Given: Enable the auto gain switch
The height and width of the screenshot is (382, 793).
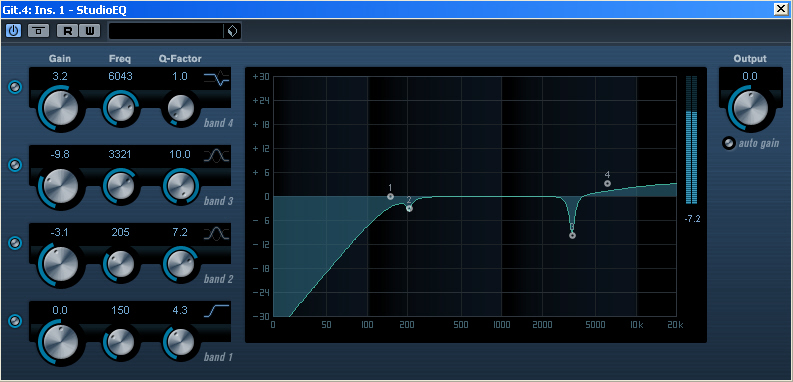Looking at the screenshot, I should (x=728, y=144).
